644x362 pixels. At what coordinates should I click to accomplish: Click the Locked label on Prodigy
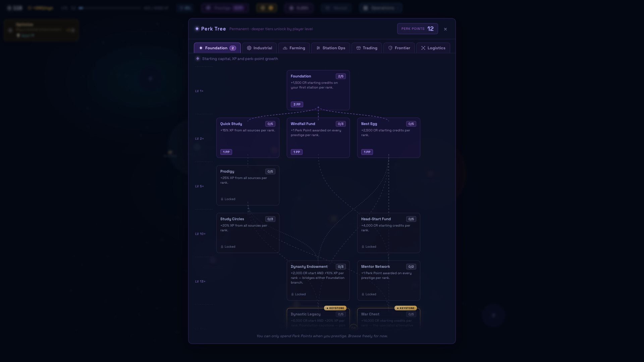coord(228,199)
